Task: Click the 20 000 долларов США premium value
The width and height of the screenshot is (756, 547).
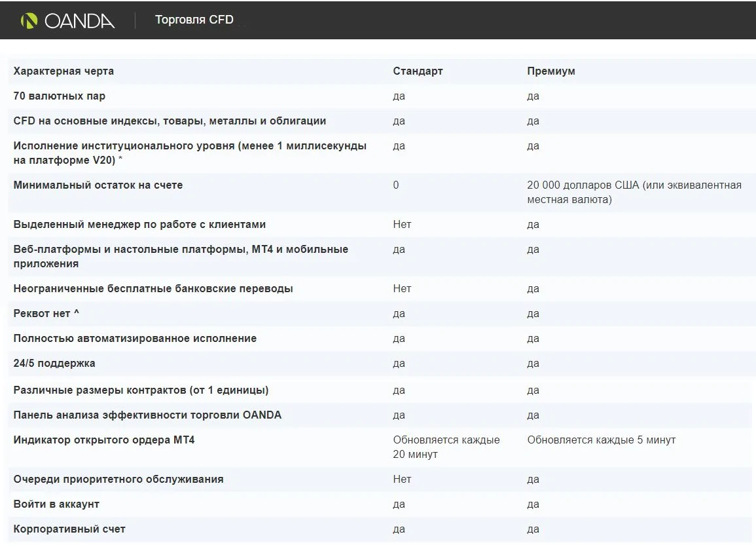Action: (634, 193)
